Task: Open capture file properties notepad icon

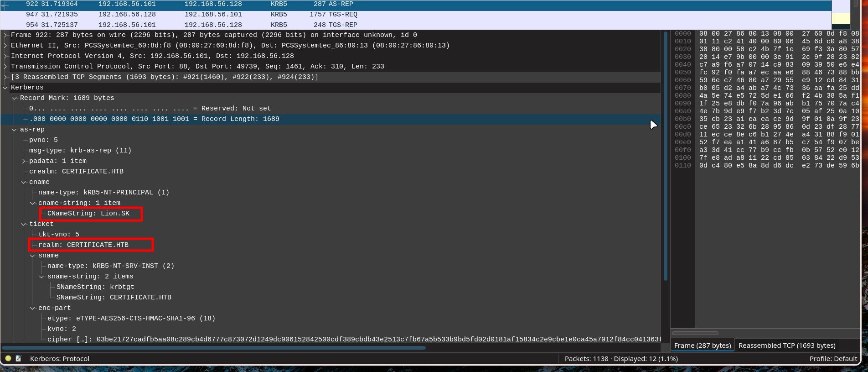Action: (19, 358)
